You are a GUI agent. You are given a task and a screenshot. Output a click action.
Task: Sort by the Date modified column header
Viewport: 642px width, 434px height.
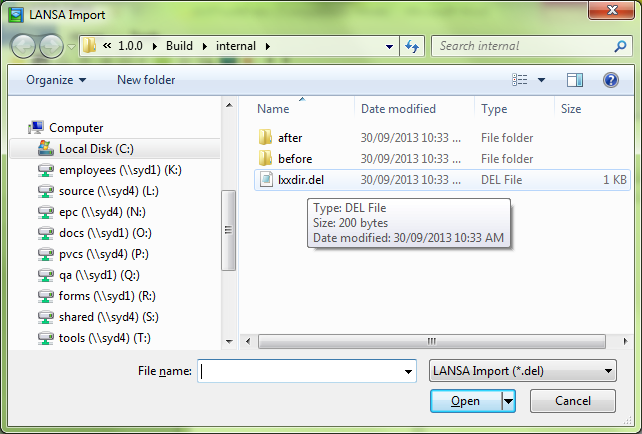(398, 109)
